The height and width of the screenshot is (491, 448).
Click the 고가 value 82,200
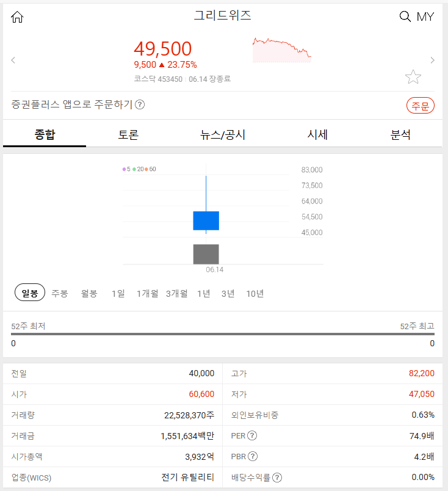coord(421,373)
